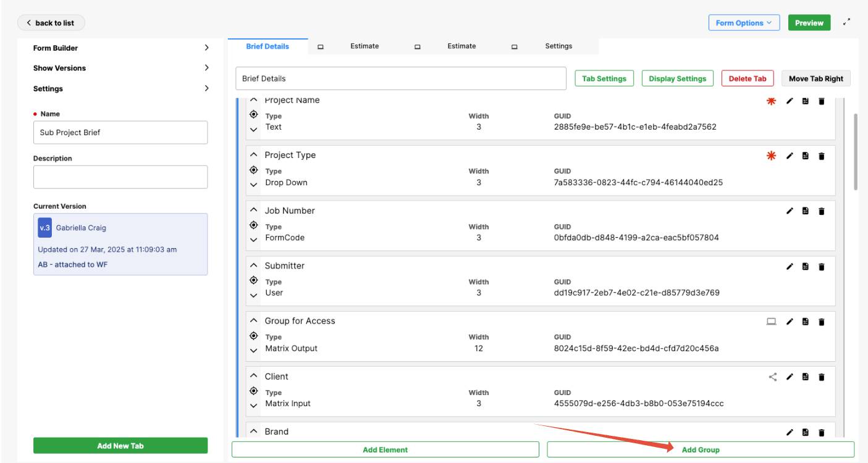
Task: Open document settings icon for Client
Action: click(x=806, y=377)
